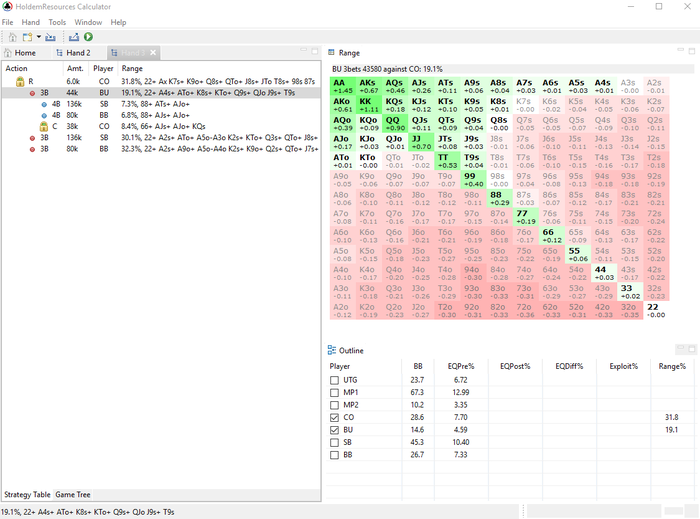
Task: Select the AKs +0.67 range cell
Action: tap(369, 86)
